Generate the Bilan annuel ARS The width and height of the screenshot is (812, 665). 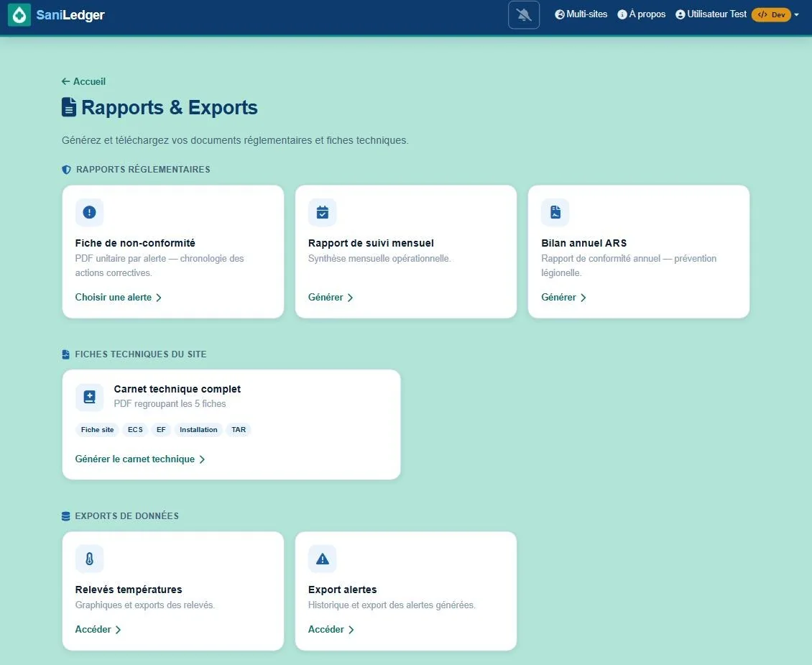coord(563,298)
